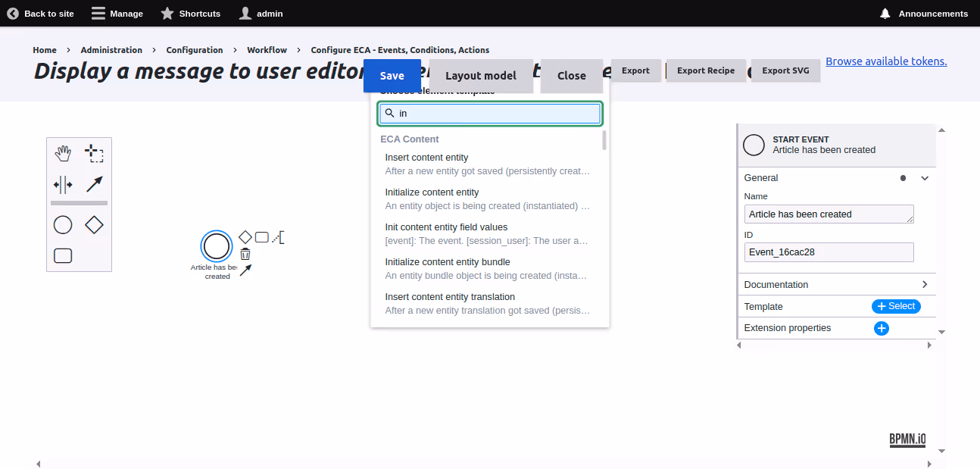Viewport: 980px width, 469px height.
Task: Choose Initialize content entity bundle template
Action: coord(488,269)
